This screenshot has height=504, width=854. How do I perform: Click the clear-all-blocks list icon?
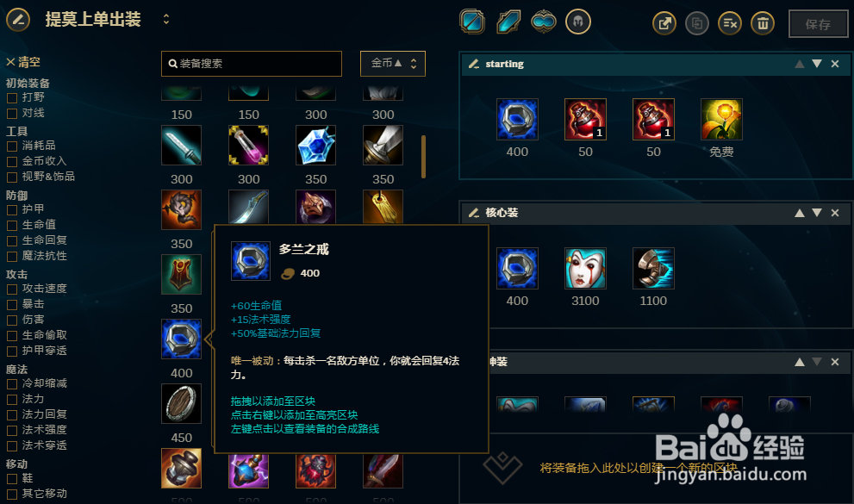[x=729, y=23]
